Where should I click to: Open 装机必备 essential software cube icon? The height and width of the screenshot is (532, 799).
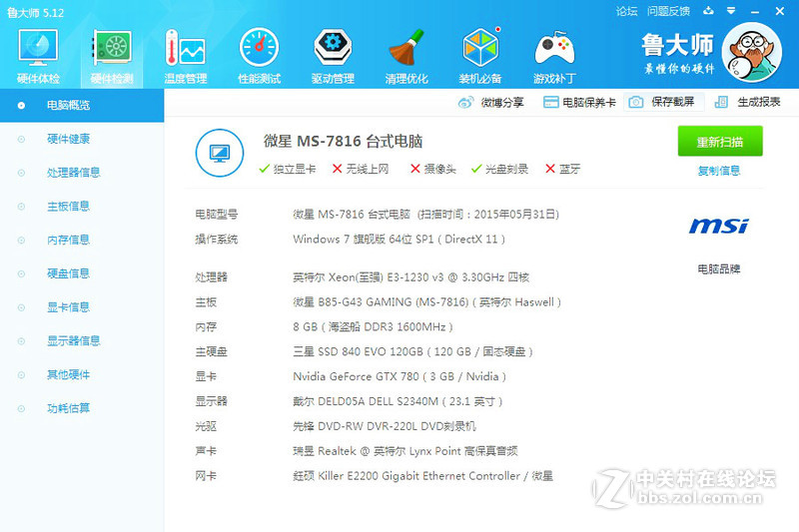click(480, 47)
